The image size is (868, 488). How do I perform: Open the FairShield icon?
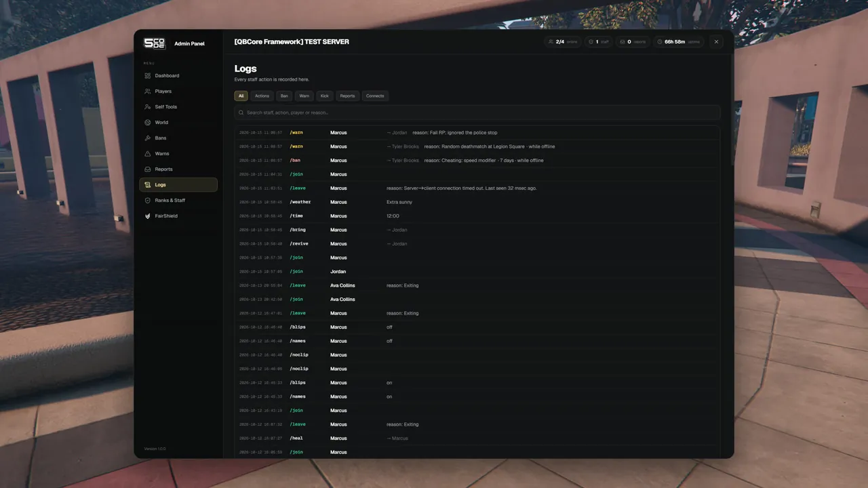148,216
